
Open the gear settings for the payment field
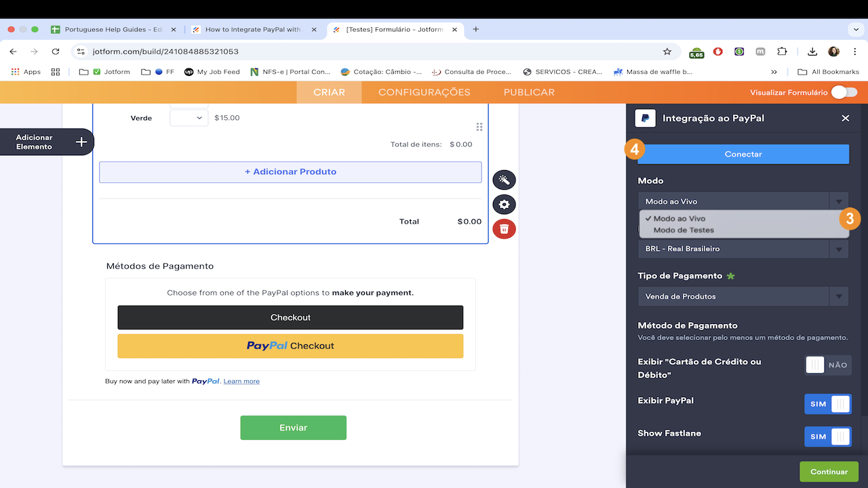coord(504,204)
